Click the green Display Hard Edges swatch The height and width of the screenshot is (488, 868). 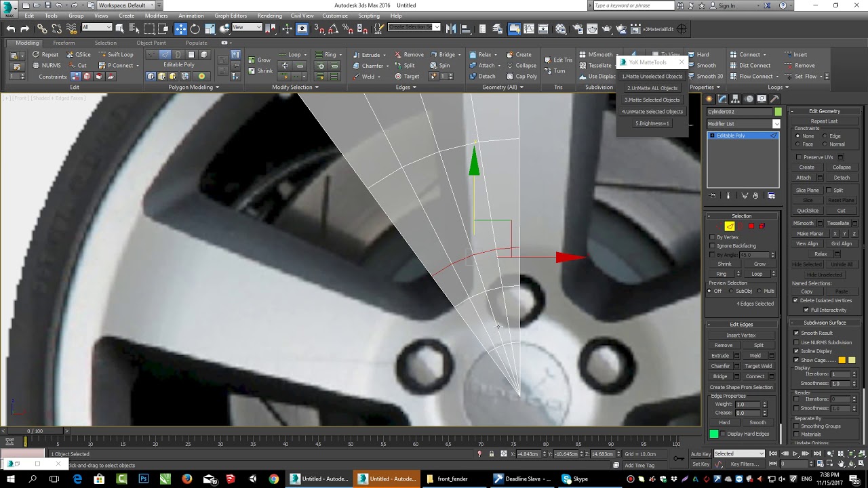pyautogui.click(x=714, y=434)
